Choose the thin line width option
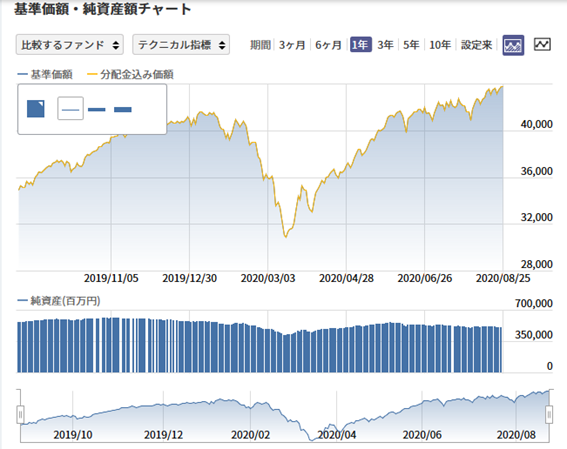Screen dimensions: 567x449 (x=71, y=108)
